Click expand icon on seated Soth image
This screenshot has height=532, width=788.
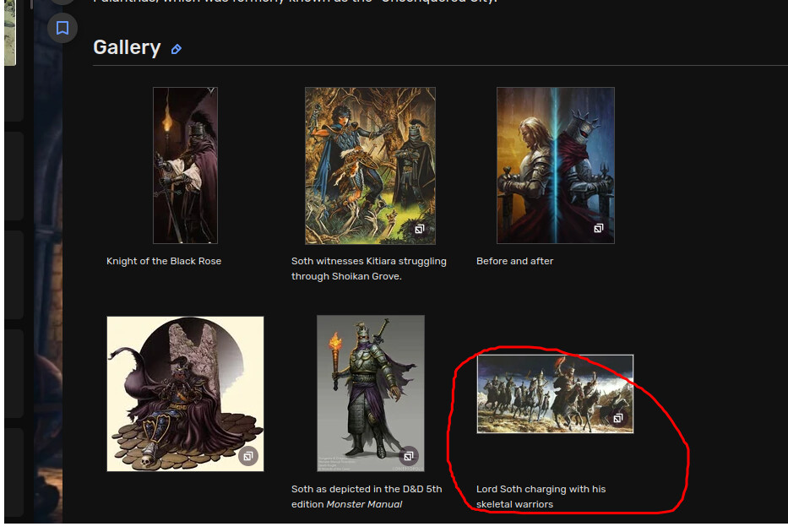[x=247, y=456]
